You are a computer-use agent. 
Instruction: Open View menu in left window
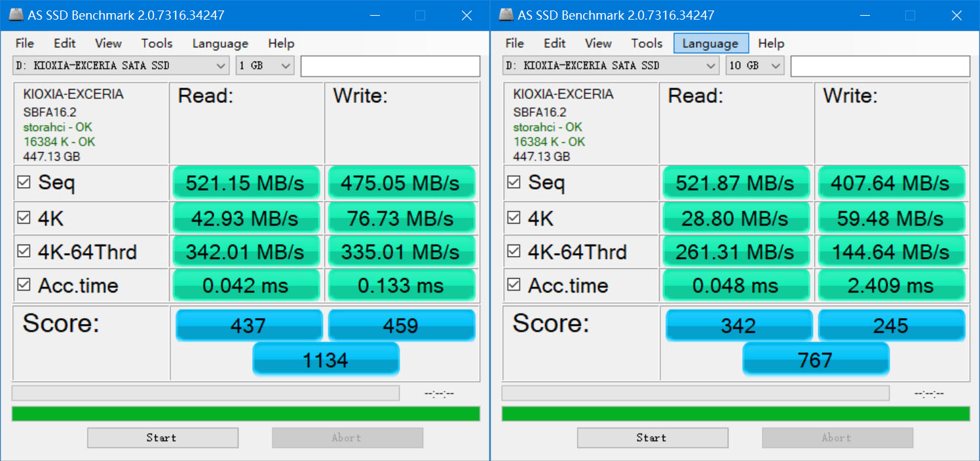(108, 43)
